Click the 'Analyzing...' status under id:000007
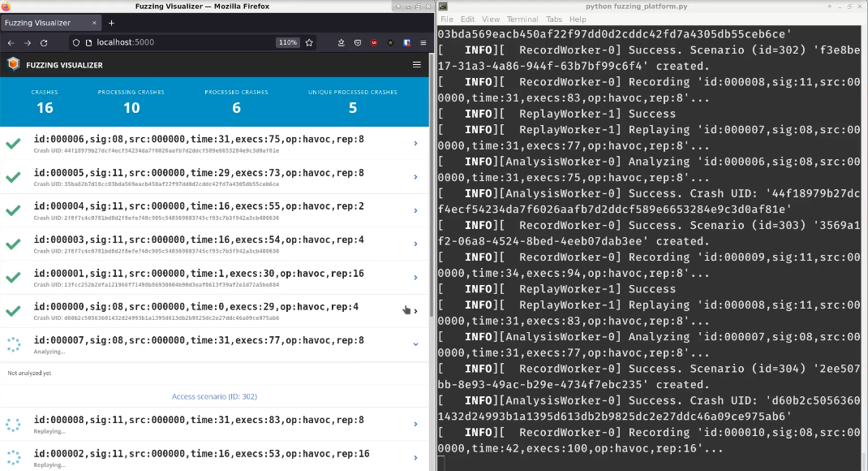The image size is (868, 471). tap(49, 352)
